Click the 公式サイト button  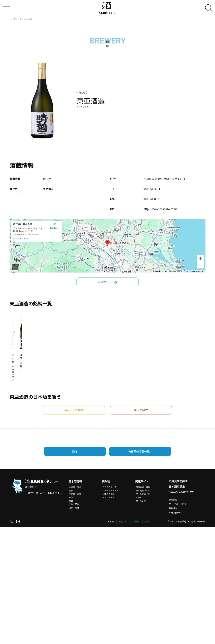[107, 282]
